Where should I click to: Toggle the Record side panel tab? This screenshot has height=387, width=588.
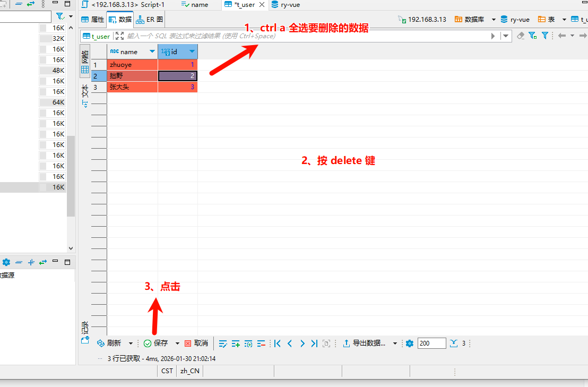click(x=85, y=332)
